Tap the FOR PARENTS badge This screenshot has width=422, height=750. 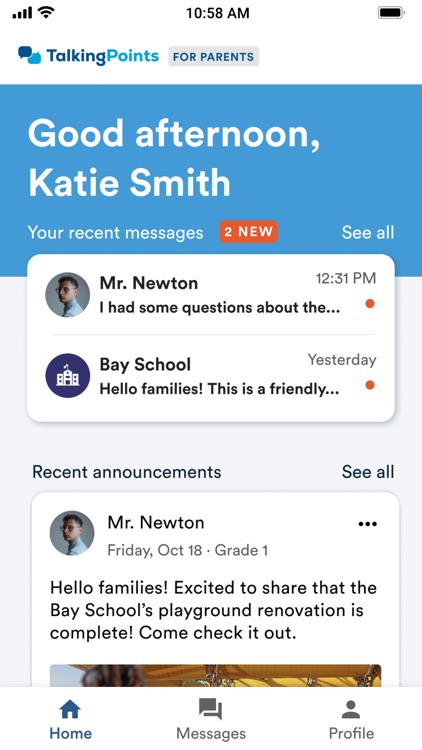213,56
